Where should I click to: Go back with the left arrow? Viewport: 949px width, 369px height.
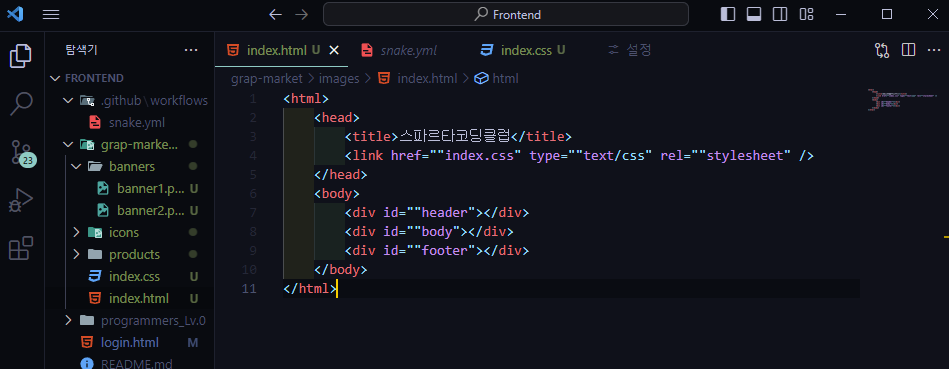(x=275, y=15)
